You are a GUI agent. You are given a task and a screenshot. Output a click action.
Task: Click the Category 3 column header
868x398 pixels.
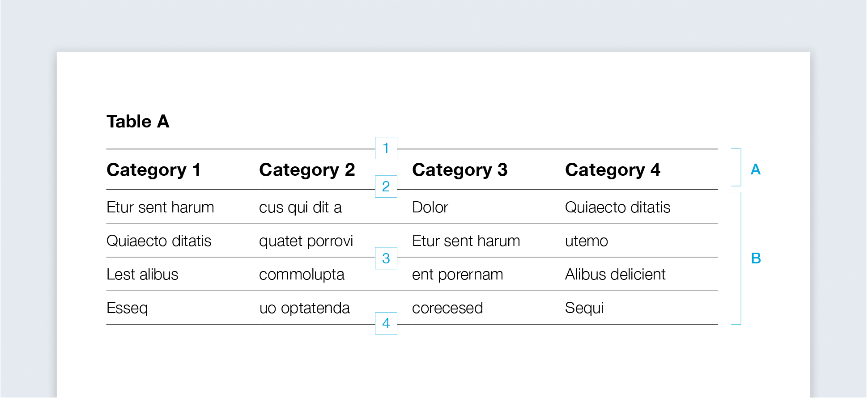pyautogui.click(x=460, y=170)
